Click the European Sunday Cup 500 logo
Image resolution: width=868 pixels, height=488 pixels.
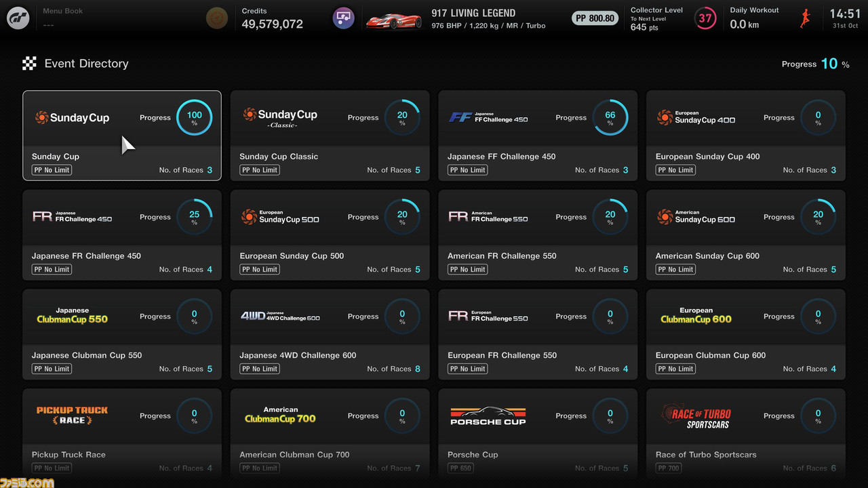[280, 217]
